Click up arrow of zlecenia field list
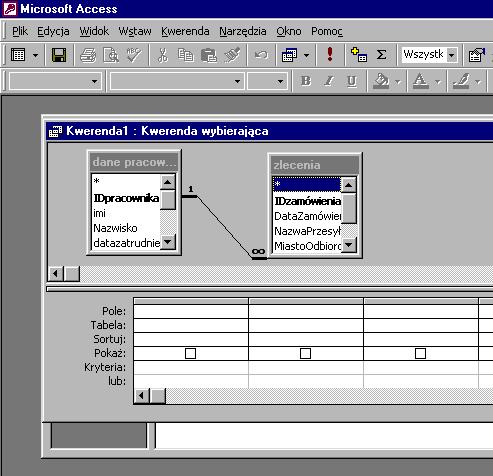This screenshot has width=493, height=476. (349, 185)
